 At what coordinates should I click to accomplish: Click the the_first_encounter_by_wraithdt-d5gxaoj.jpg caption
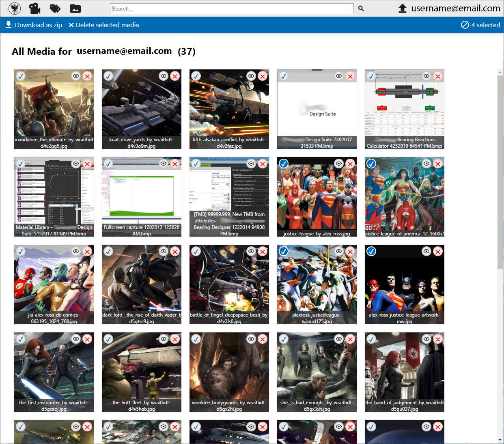54,406
